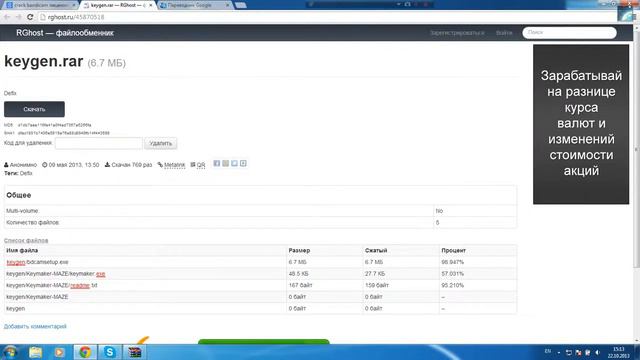Click the address bar showing rghost.ru/45870518
This screenshot has height=360, width=640.
[x=327, y=17]
